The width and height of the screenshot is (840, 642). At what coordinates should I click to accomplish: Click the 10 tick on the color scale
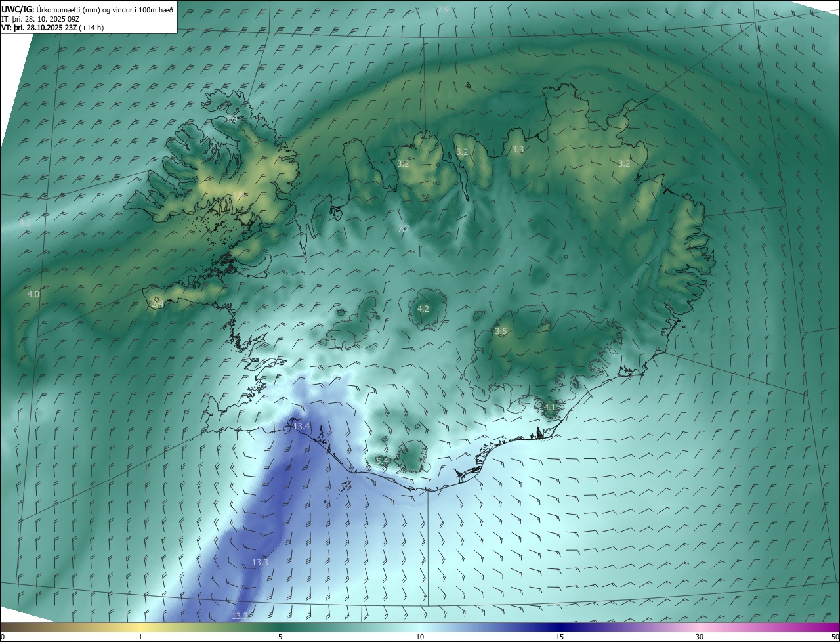click(420, 637)
